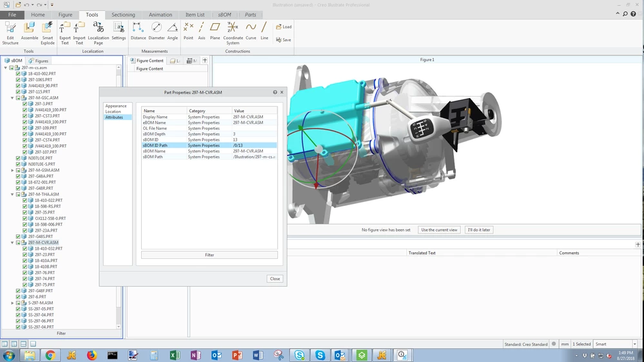The width and height of the screenshot is (644, 362).
Task: Collapse the 297-M-CVR.ASM node
Action: pyautogui.click(x=12, y=243)
